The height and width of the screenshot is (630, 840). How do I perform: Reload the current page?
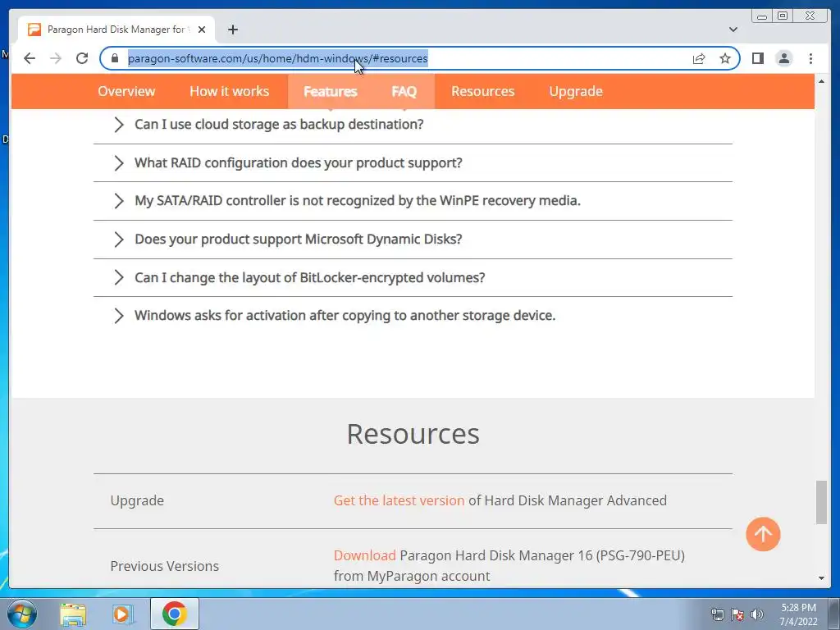[82, 58]
